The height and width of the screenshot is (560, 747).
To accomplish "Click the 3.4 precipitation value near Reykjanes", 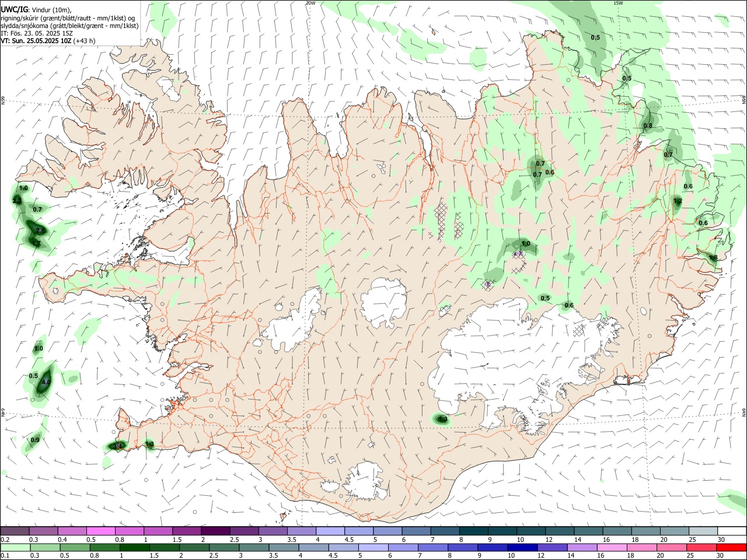I will [x=117, y=446].
